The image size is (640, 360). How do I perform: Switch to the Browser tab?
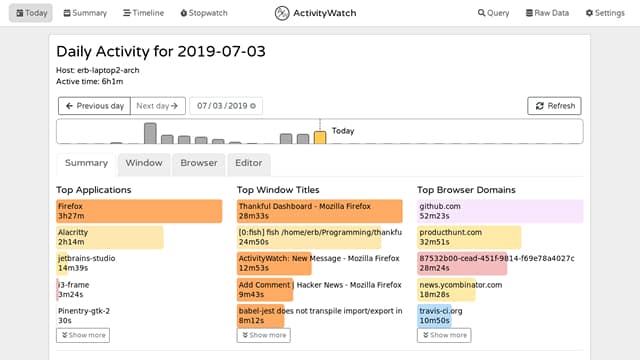pos(199,163)
